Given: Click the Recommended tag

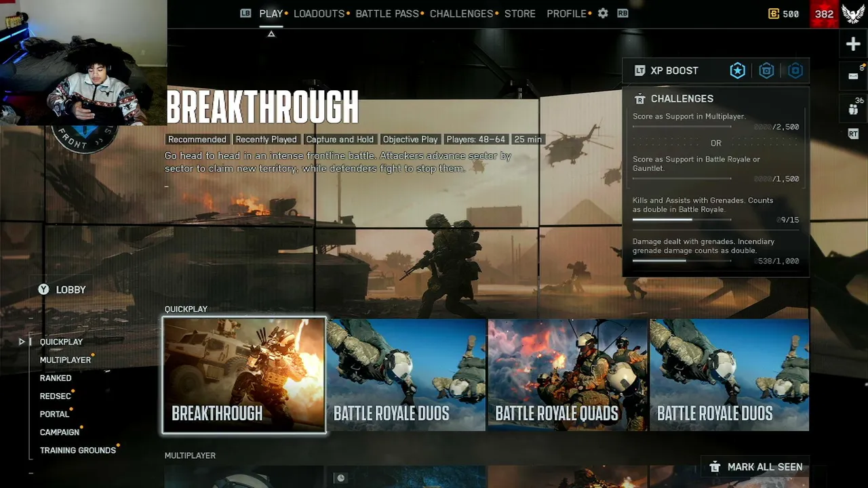Looking at the screenshot, I should click(x=197, y=140).
